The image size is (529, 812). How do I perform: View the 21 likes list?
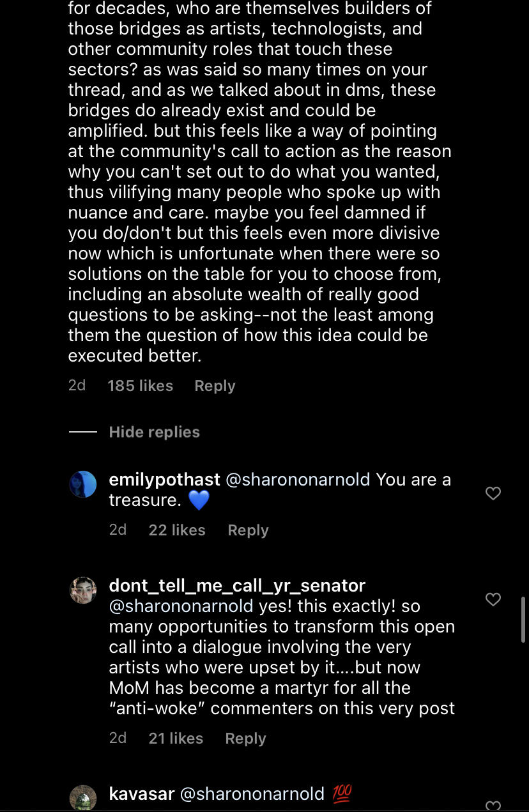176,739
